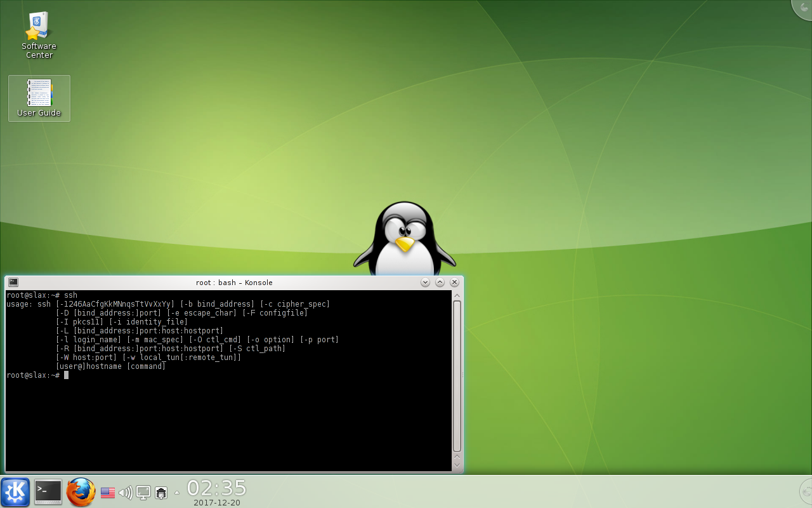Open the KDE application launcher menu
Viewport: 812px width, 508px height.
15,492
